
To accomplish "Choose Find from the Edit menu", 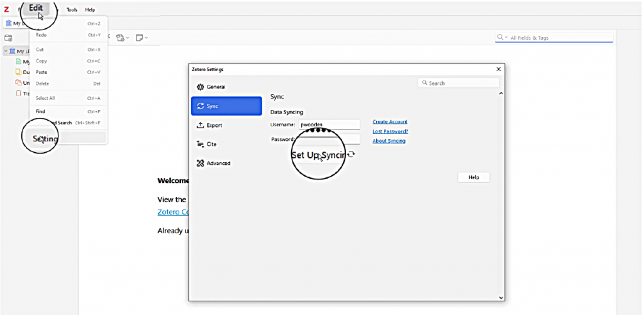I will 41,111.
